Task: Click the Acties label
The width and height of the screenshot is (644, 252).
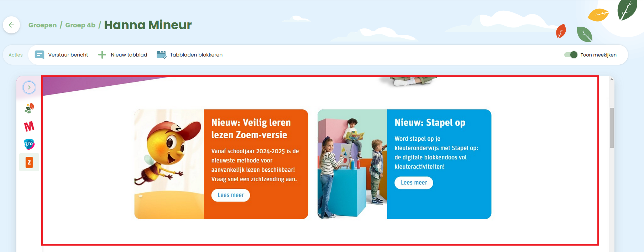Action: [16, 55]
